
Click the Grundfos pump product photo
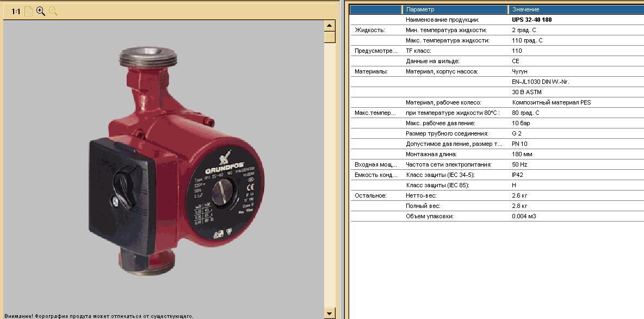coord(176,161)
